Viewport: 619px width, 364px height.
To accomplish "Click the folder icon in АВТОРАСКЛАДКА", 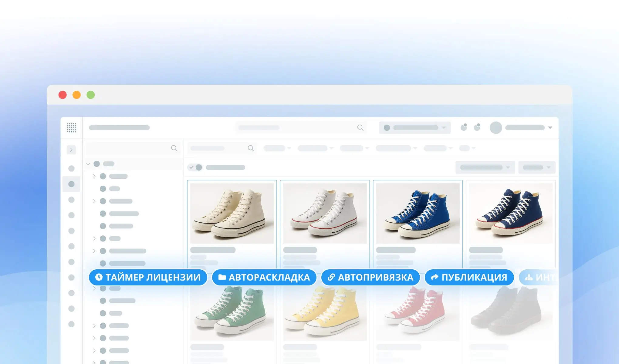I will point(222,277).
